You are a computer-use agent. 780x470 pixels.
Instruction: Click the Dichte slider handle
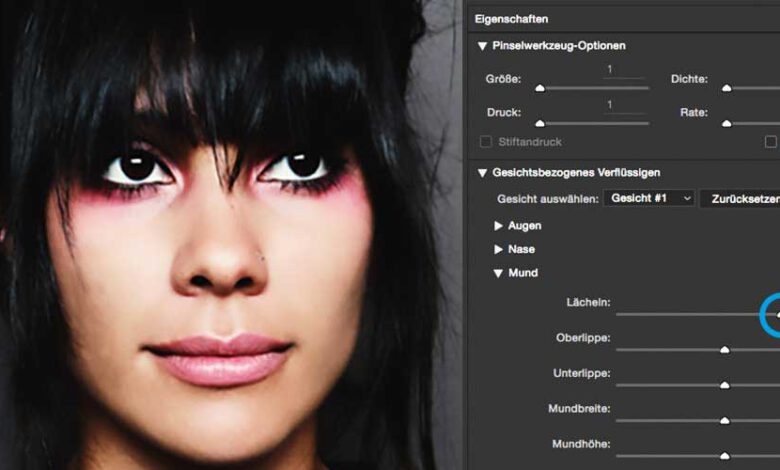727,88
